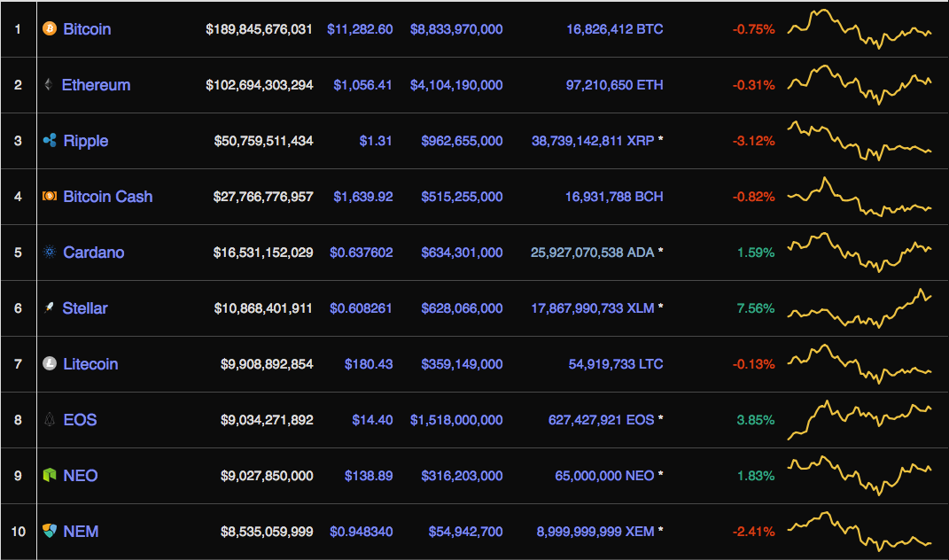The height and width of the screenshot is (560, 949).
Task: Click Litecoin price $180.43
Action: (x=369, y=364)
